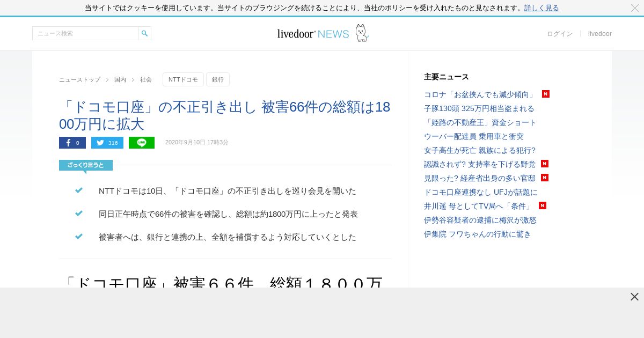The height and width of the screenshot is (338, 644).
Task: Open the livedoor NEWS logo homepage
Action: point(313,34)
